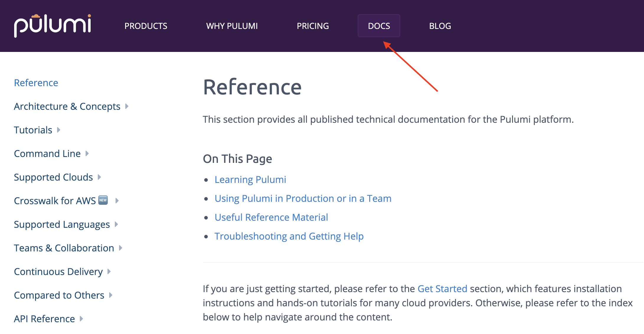The height and width of the screenshot is (334, 644).
Task: Expand API Reference arrow
Action: pos(81,319)
